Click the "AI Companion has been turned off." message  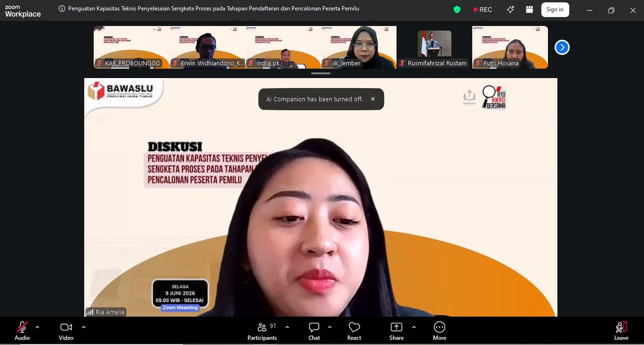pyautogui.click(x=315, y=99)
